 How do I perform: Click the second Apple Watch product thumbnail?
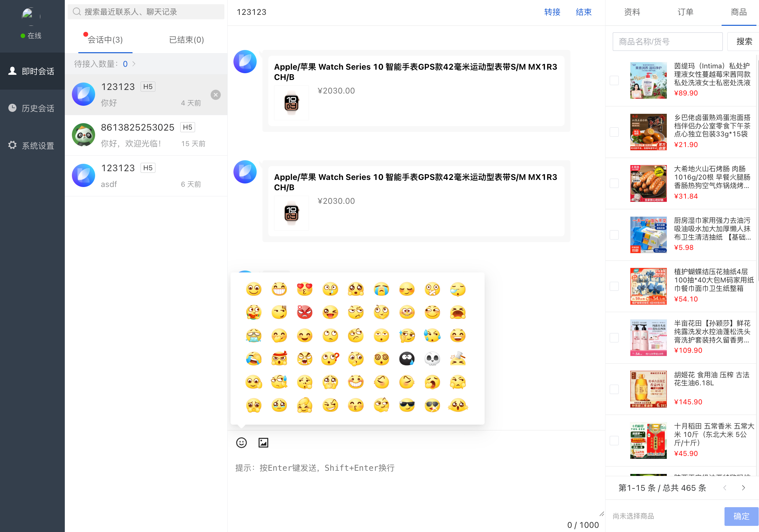point(291,213)
